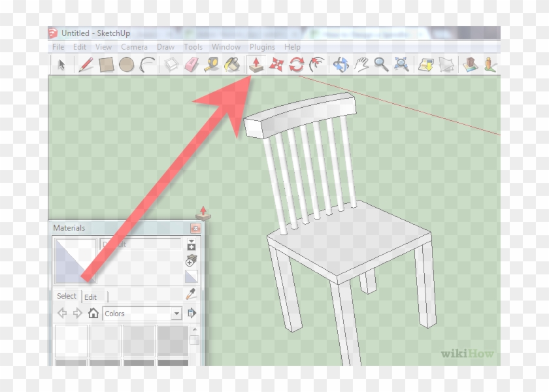The image size is (549, 392).
Task: Activate the Zoom magnifier tool
Action: [382, 65]
